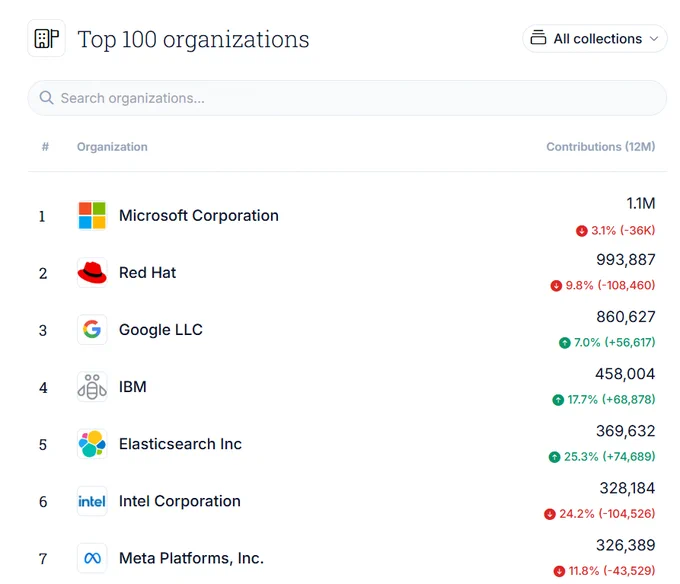Click the Intel logo icon

coord(92,501)
